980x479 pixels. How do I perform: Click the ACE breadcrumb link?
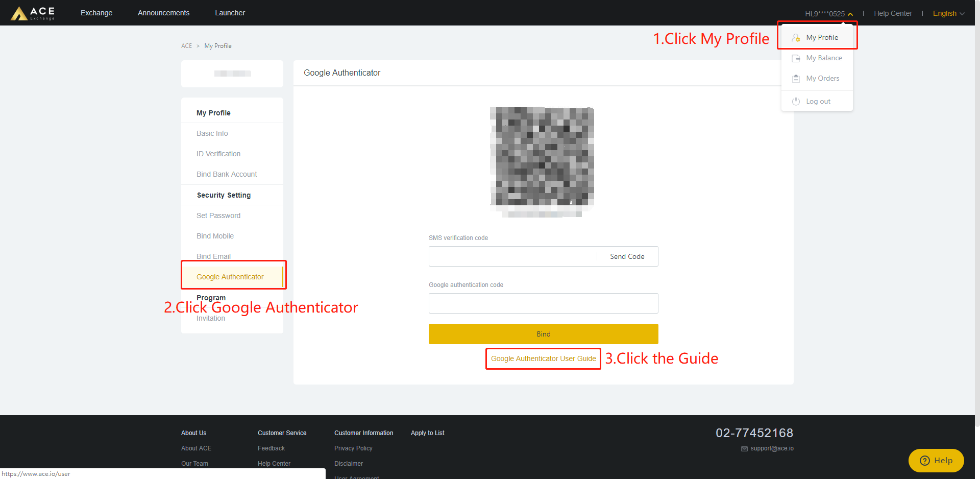coord(187,46)
